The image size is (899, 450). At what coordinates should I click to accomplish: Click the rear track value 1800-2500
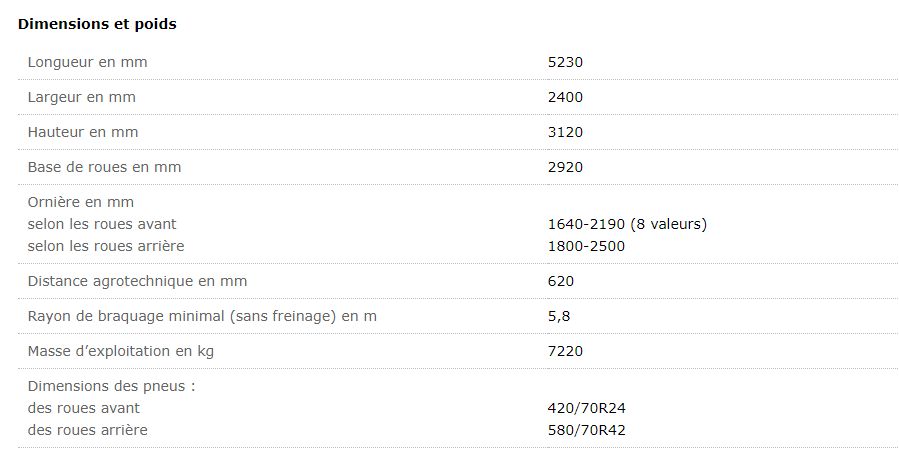586,246
